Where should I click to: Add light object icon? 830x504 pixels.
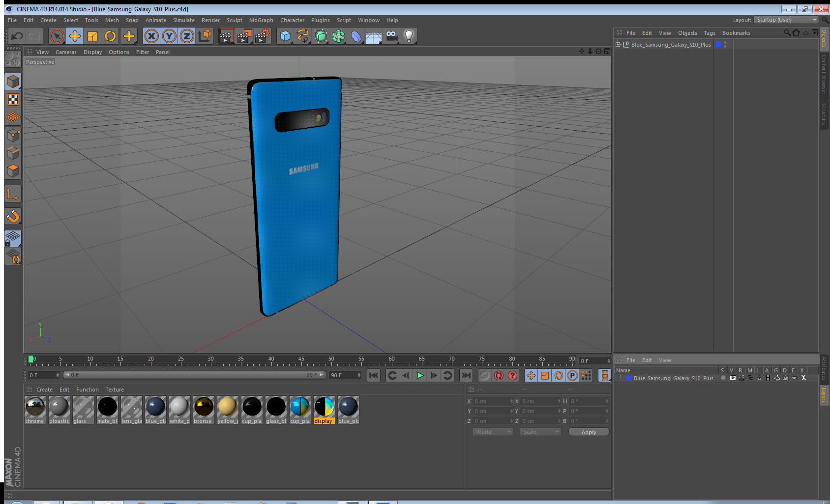click(x=409, y=36)
